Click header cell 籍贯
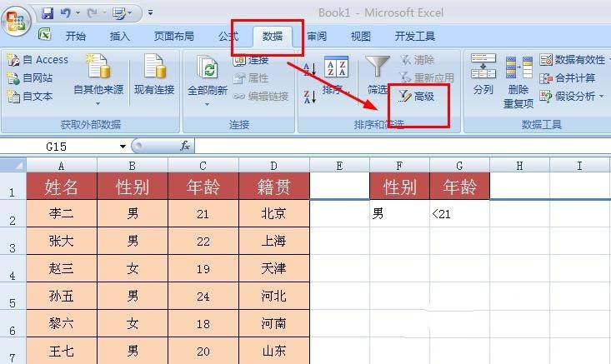The height and width of the screenshot is (364, 611). click(274, 186)
